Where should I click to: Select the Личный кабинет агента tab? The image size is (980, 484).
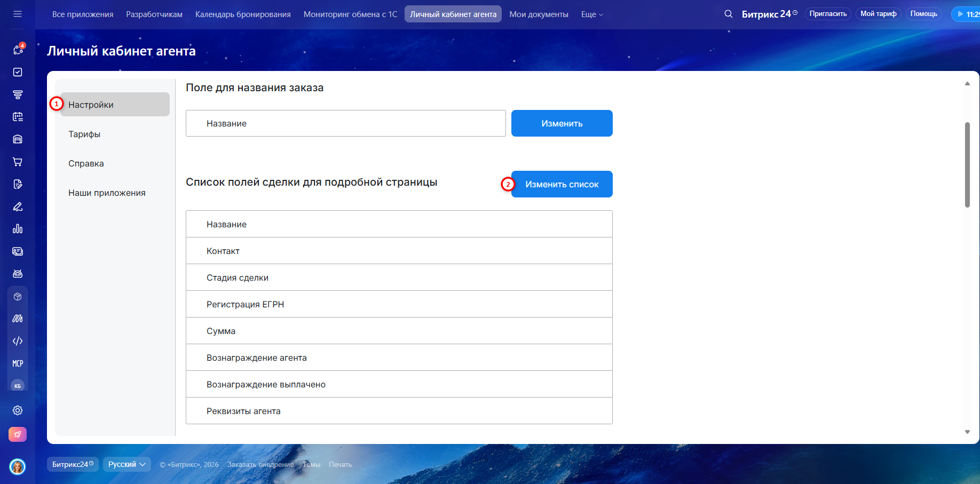453,14
